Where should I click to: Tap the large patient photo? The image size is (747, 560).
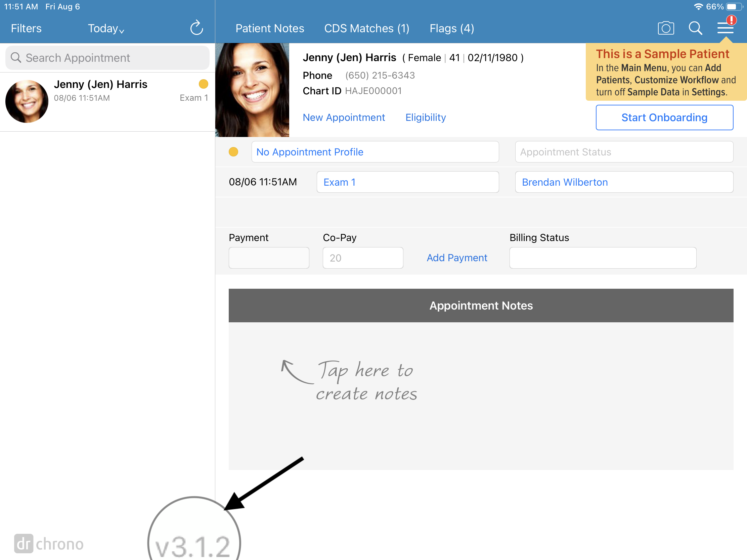(252, 90)
